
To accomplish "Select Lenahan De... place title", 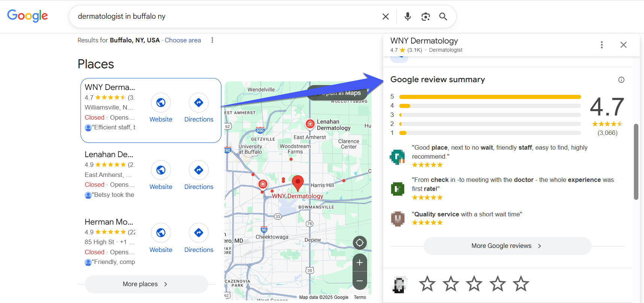I will 109,154.
